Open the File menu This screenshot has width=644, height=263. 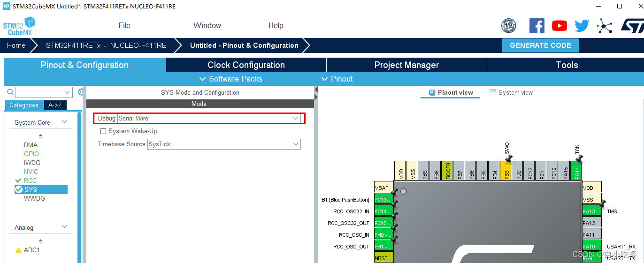point(124,26)
